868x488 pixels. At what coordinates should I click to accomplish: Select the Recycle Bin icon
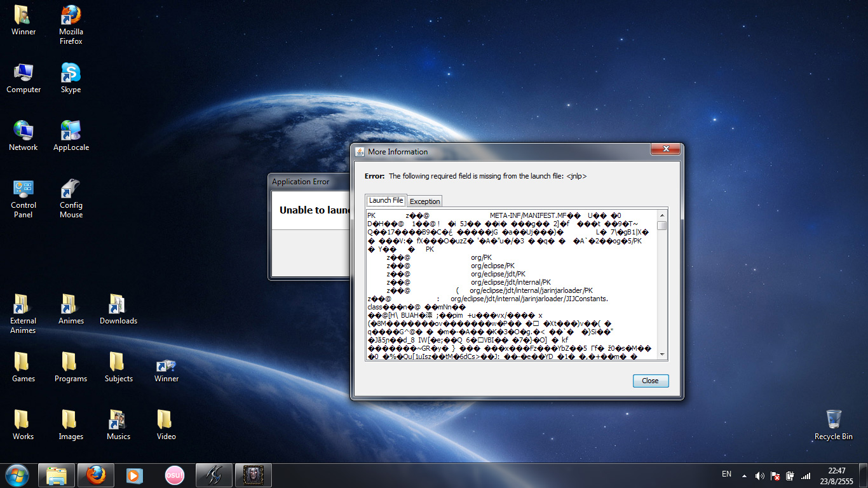[x=834, y=426]
